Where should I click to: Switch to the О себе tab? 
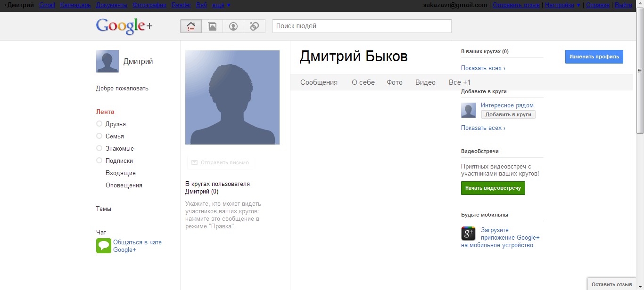click(363, 82)
